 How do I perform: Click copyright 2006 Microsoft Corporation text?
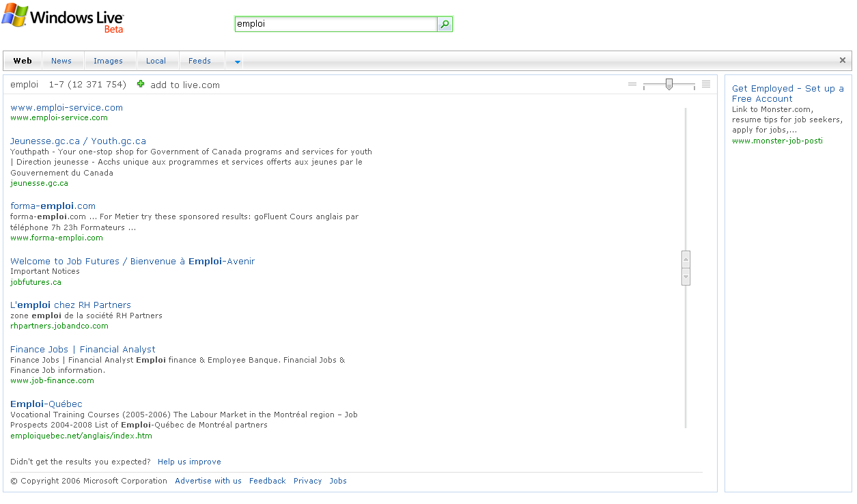coord(89,481)
